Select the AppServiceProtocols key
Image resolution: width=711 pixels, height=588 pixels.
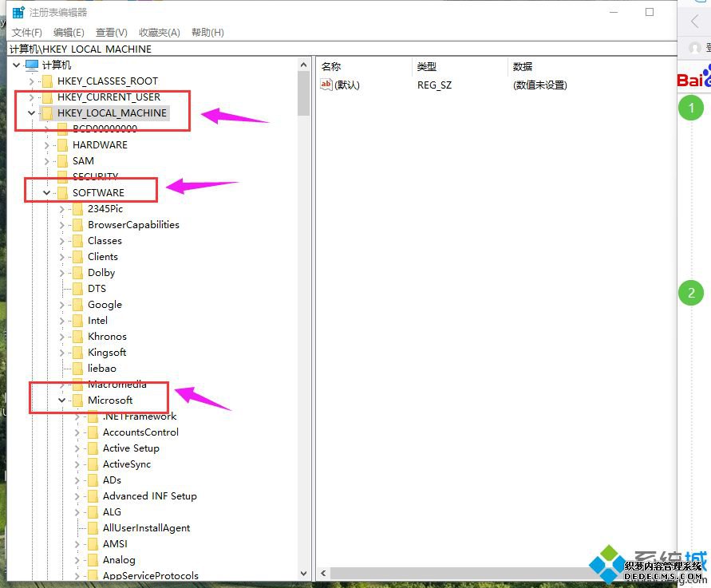pyautogui.click(x=151, y=576)
